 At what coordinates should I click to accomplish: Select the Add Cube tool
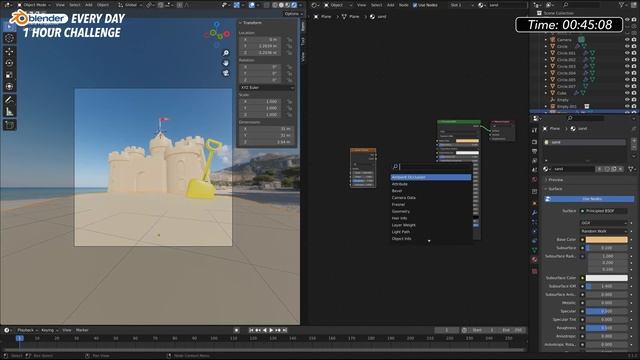[9, 124]
